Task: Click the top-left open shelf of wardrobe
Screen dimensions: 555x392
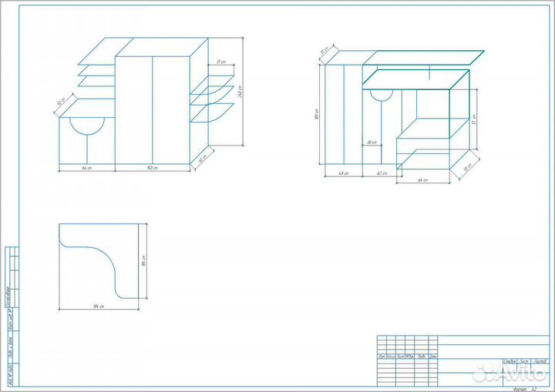Action: pyautogui.click(x=96, y=52)
